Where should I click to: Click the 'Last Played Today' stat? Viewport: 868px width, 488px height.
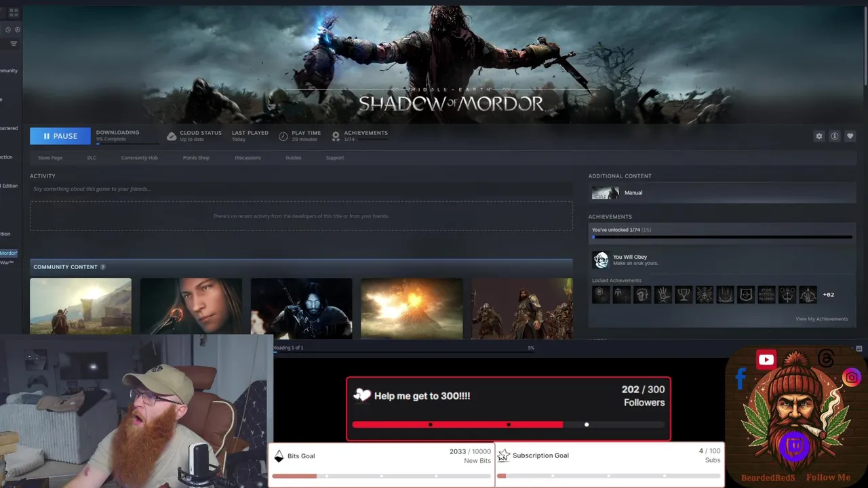tap(250, 136)
